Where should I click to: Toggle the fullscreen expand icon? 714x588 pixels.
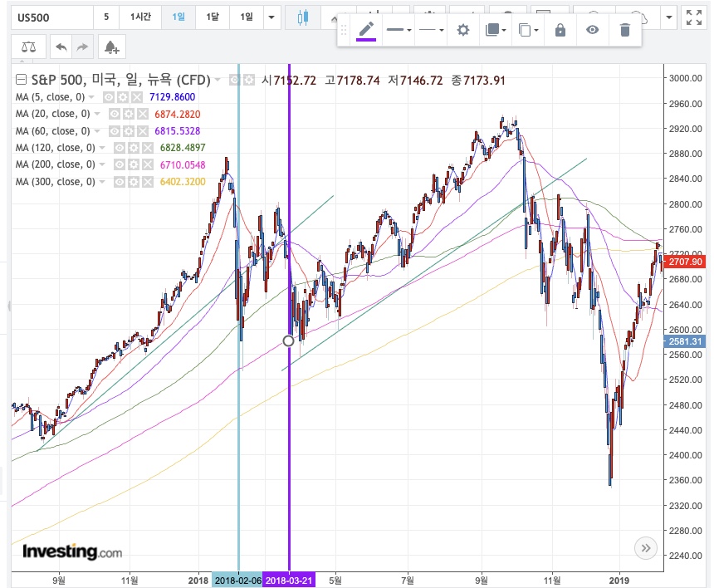tap(694, 17)
